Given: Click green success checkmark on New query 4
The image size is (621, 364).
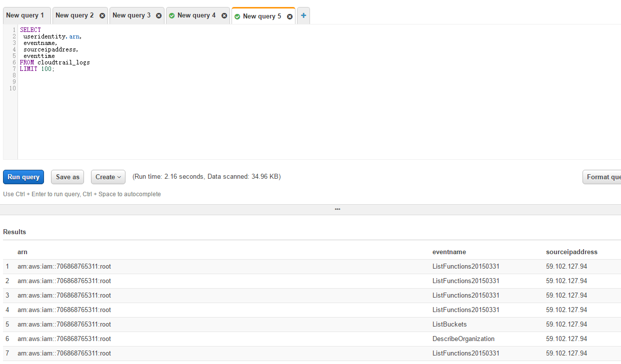Looking at the screenshot, I should point(172,16).
